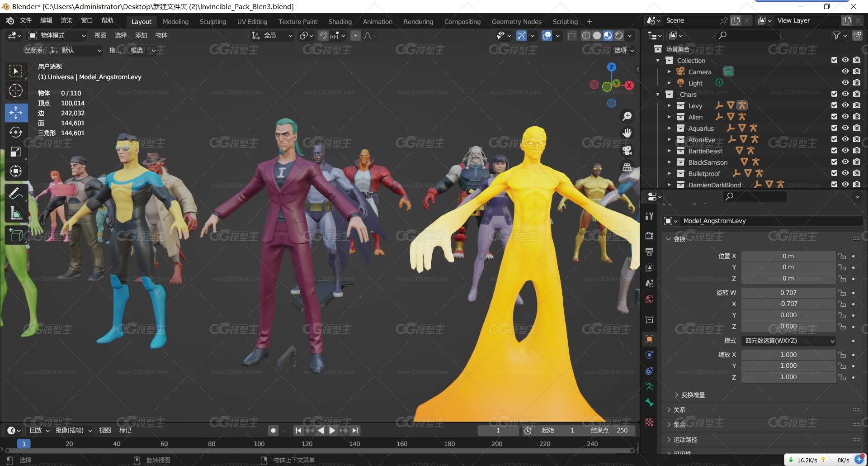Disable render for BattleBeast collection
This screenshot has height=466, width=868.
point(857,151)
